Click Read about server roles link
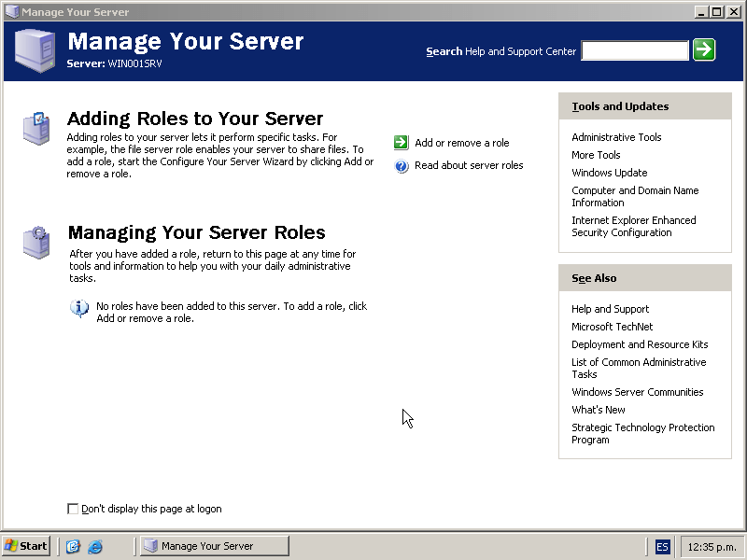The width and height of the screenshot is (747, 560). point(469,165)
